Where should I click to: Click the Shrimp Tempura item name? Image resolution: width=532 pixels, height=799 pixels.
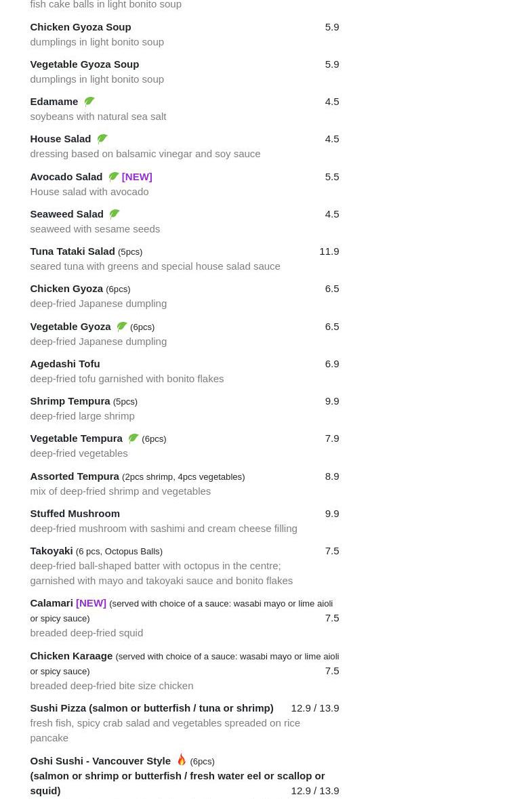[70, 401]
